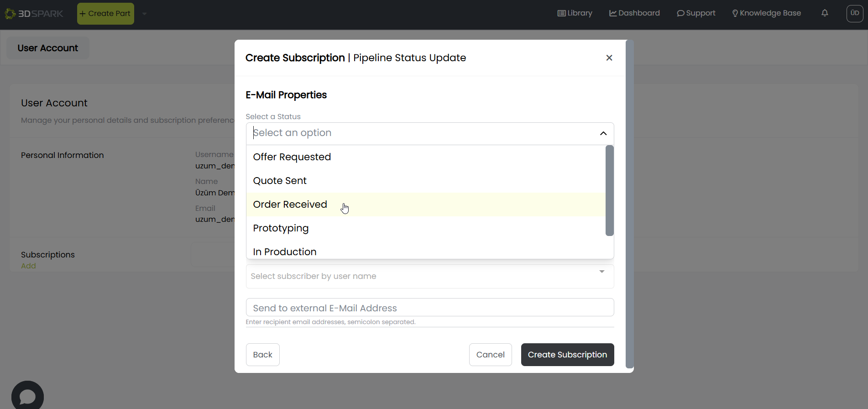Open the chat bubble widget
868x409 pixels.
(x=27, y=396)
